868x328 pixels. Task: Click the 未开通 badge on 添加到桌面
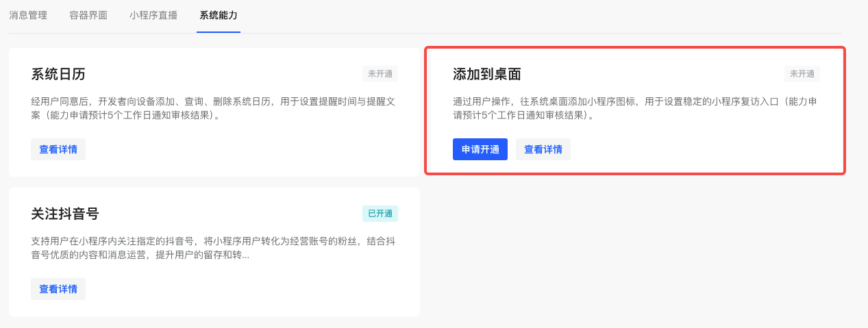pyautogui.click(x=802, y=74)
